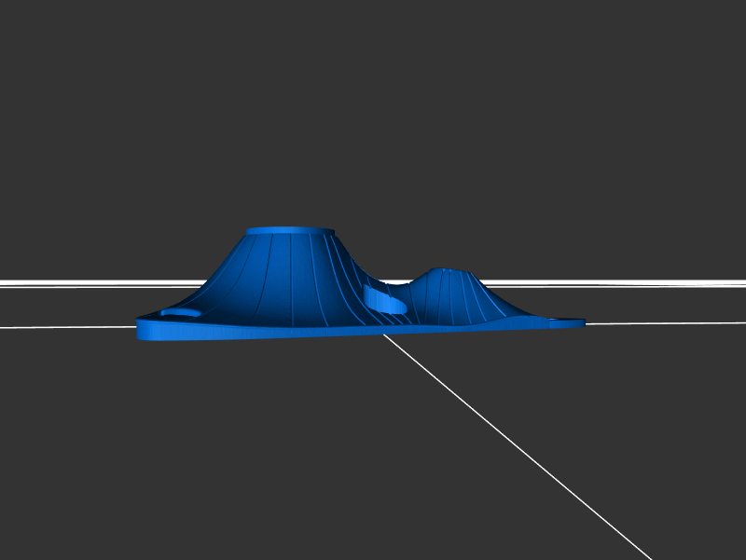Click the double white horizon line at left
746x560 pixels.
[x=93, y=283]
